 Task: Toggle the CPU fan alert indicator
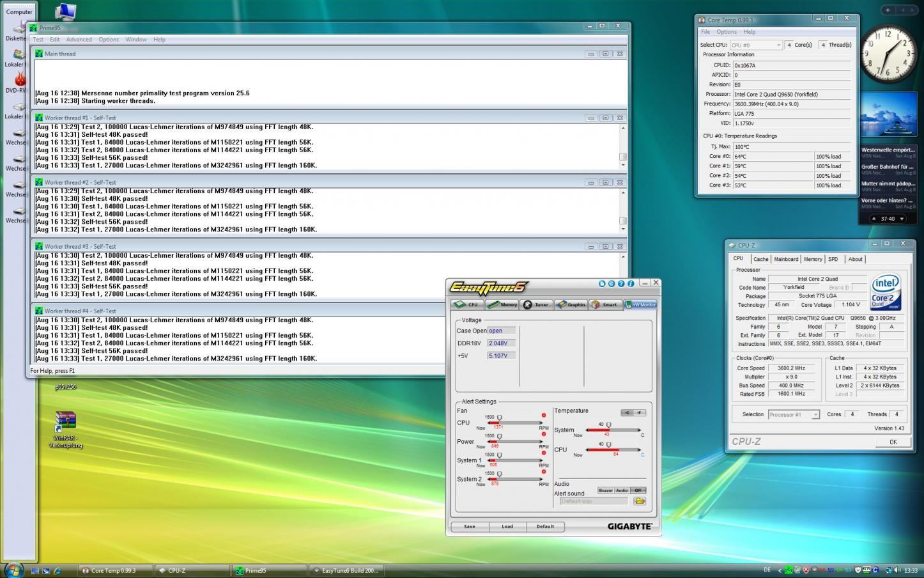pos(544,416)
